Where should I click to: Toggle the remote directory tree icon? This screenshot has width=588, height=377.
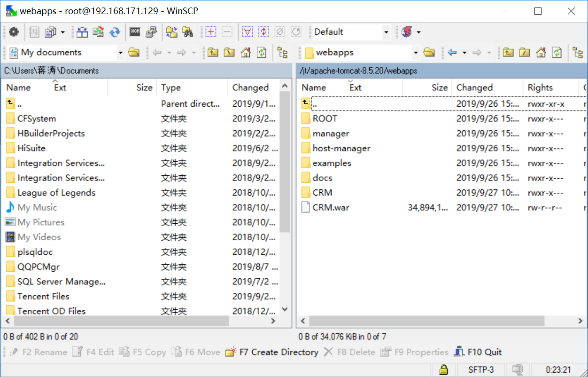click(x=577, y=52)
